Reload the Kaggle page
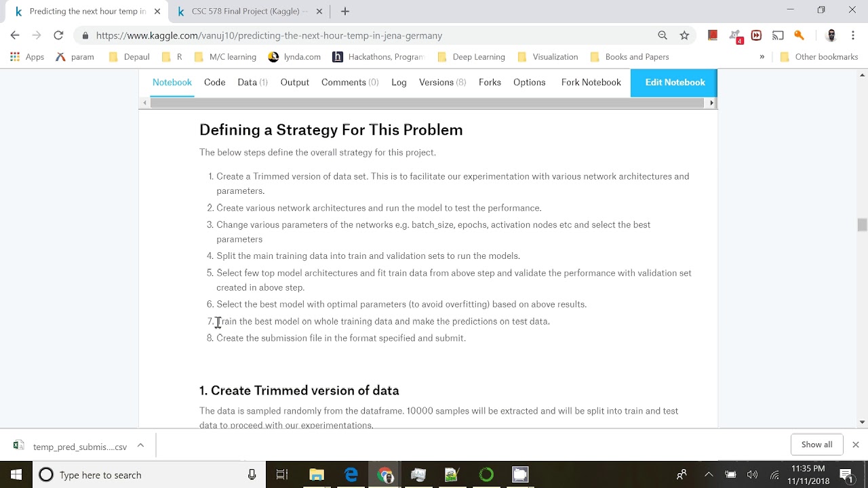The height and width of the screenshot is (488, 868). pos(58,35)
